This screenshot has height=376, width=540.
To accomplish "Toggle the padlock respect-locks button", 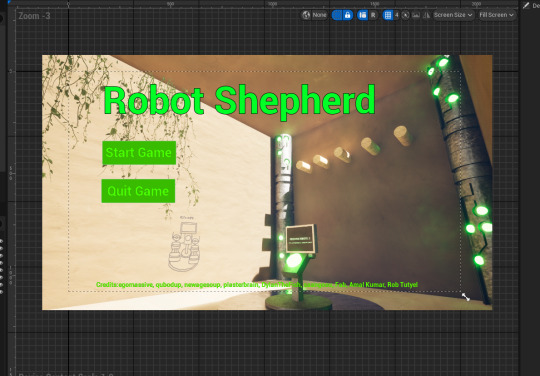I will click(x=347, y=15).
